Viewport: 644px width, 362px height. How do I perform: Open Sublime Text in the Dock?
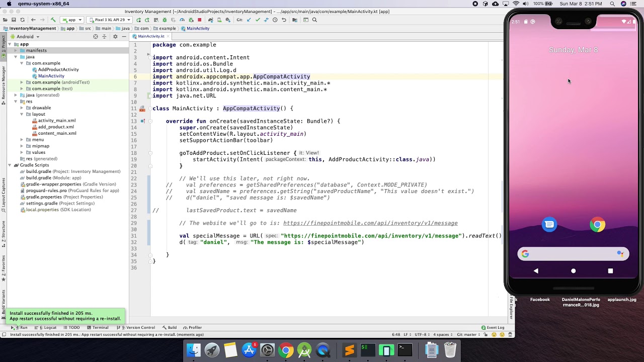[350, 350]
